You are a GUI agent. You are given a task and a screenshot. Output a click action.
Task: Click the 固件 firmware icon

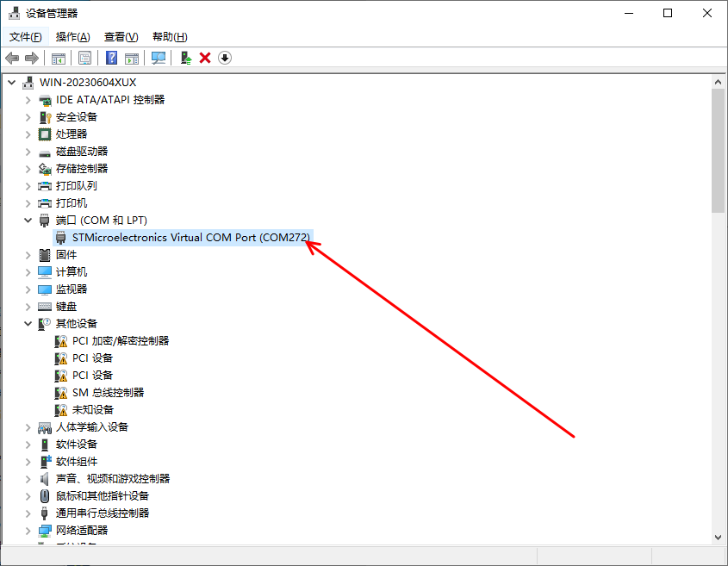point(45,255)
